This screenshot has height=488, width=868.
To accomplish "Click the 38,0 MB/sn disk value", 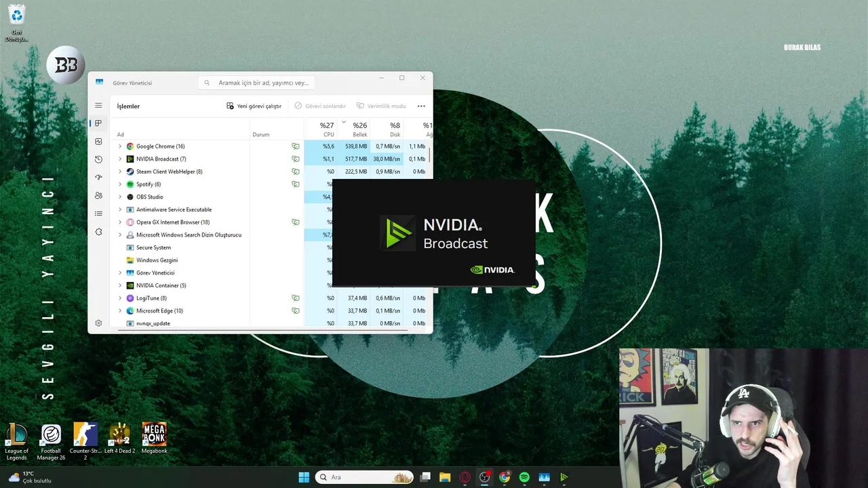I will 387,159.
